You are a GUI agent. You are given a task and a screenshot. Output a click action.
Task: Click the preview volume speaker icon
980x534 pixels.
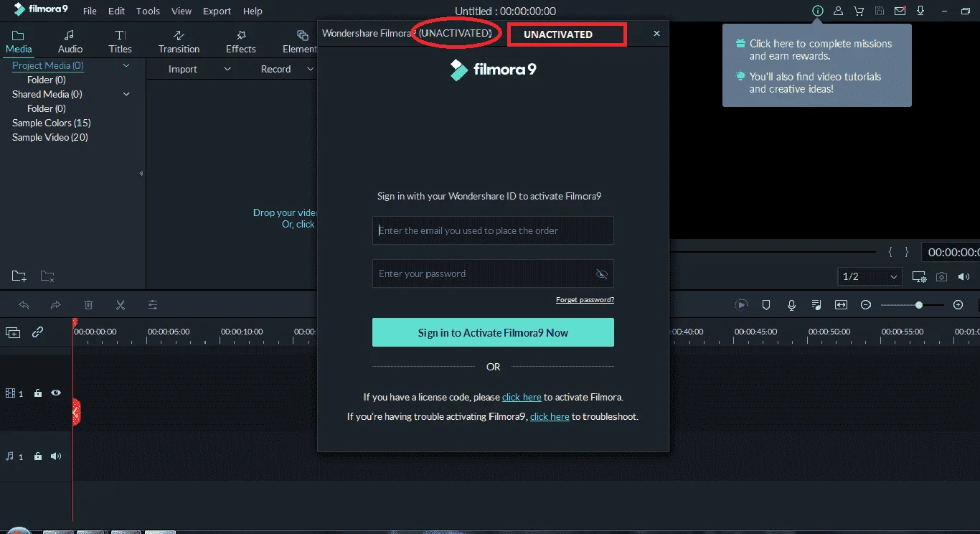964,276
